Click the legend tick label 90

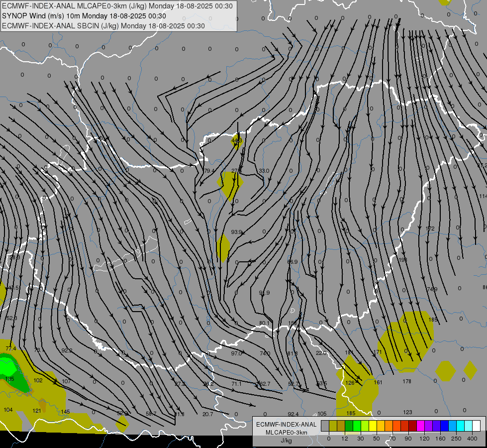pyautogui.click(x=408, y=439)
